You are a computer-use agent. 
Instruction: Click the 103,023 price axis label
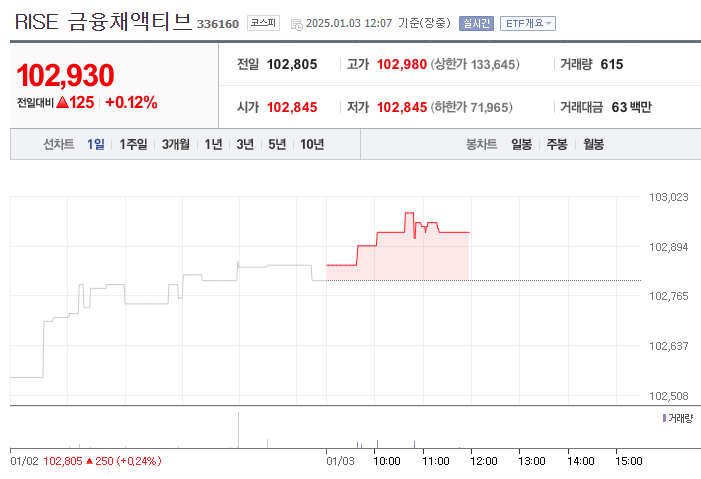(669, 197)
